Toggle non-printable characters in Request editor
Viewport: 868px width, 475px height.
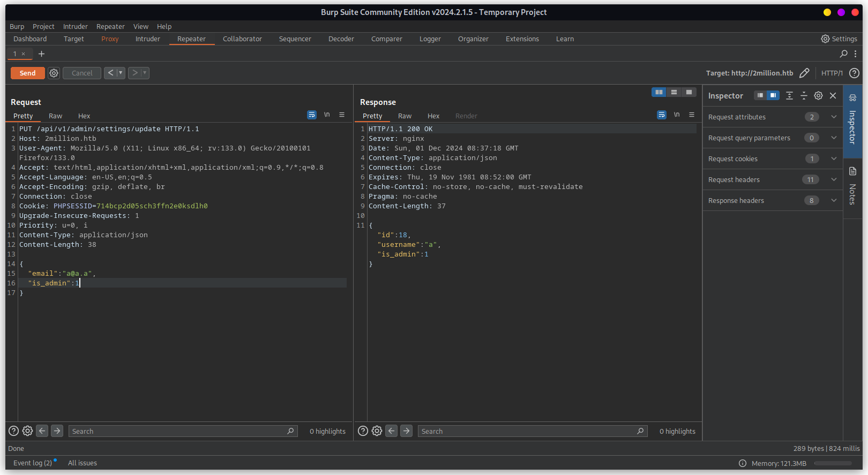coord(327,115)
